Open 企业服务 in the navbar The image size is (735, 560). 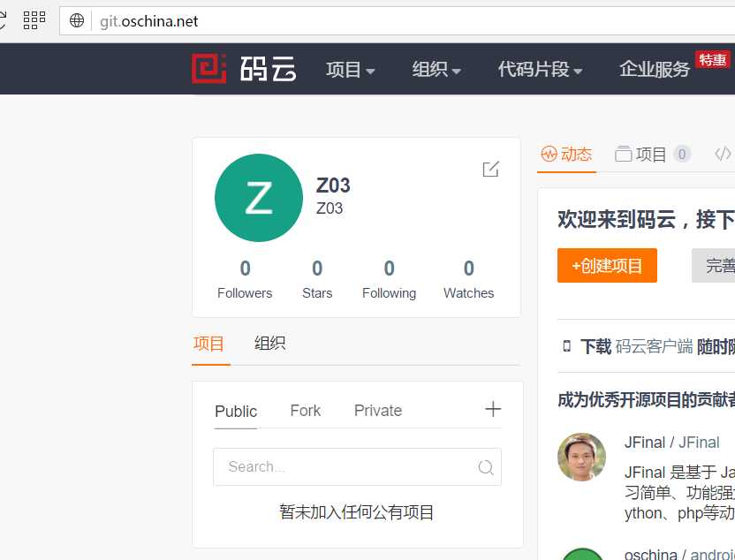point(655,70)
